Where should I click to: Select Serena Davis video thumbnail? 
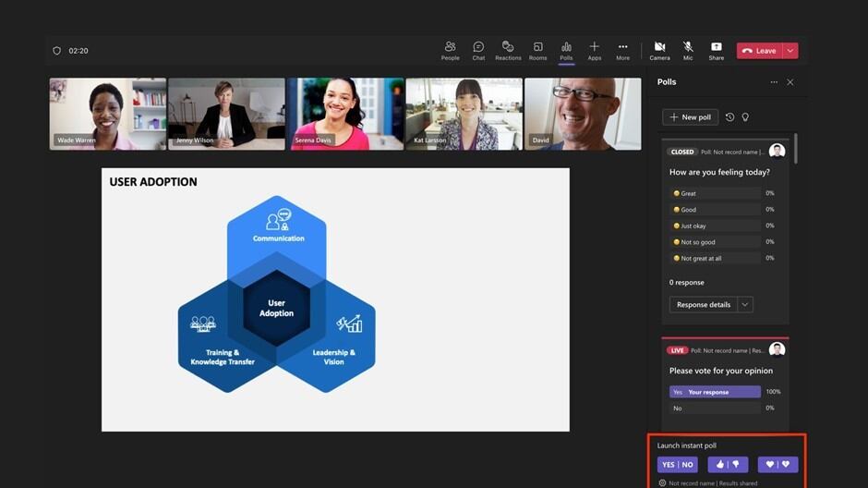point(345,114)
